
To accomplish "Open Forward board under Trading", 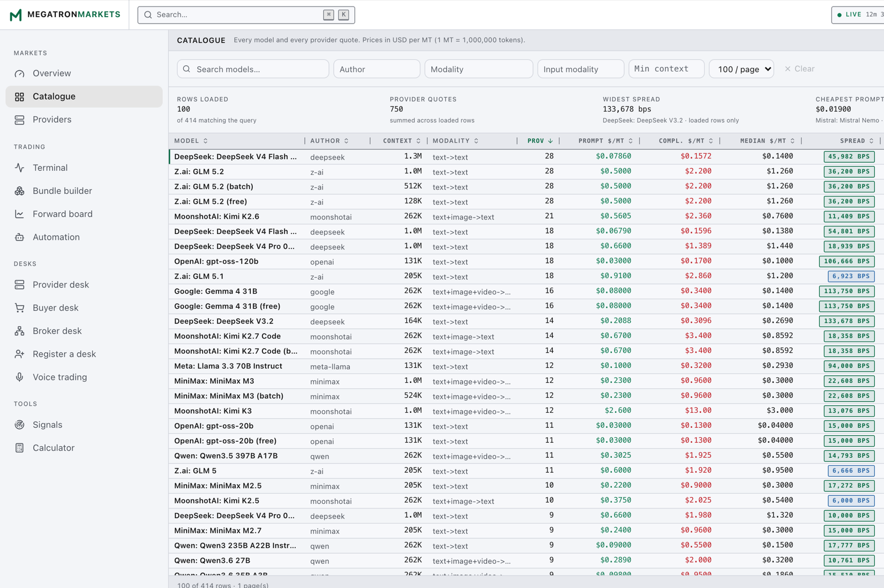I will (x=84, y=214).
